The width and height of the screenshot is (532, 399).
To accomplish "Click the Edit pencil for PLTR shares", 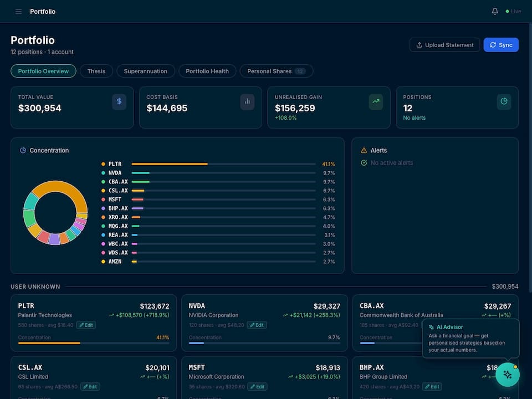I will coord(86,325).
